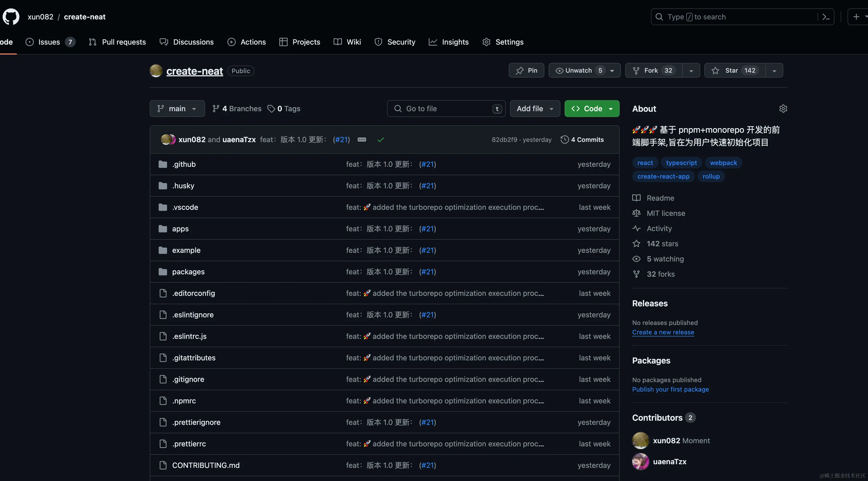Go to Pull requests tab

117,42
